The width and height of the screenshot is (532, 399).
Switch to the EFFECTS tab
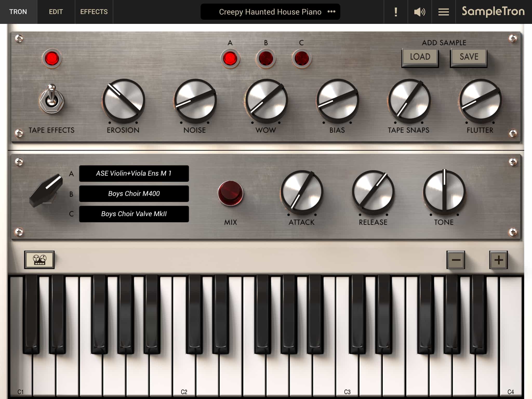(94, 12)
